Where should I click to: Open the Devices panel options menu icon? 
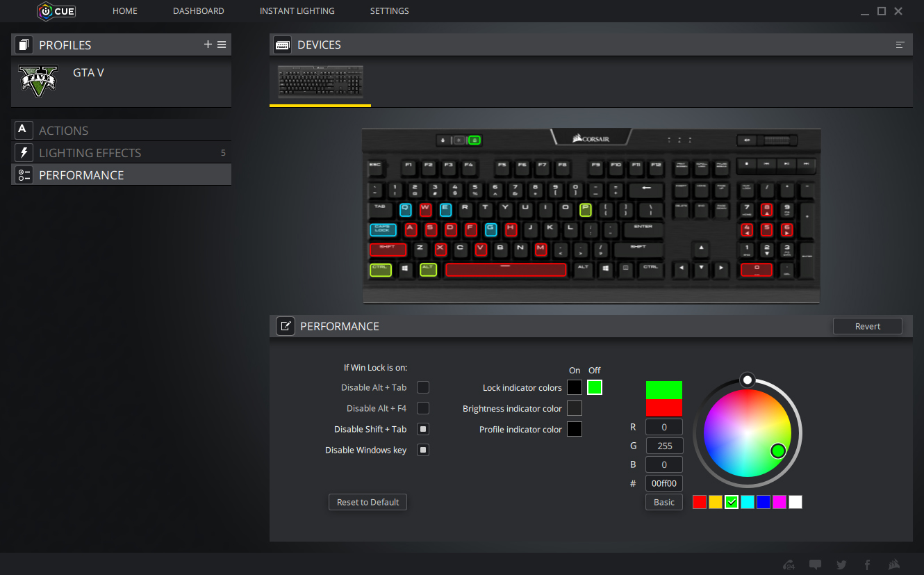[x=900, y=44]
